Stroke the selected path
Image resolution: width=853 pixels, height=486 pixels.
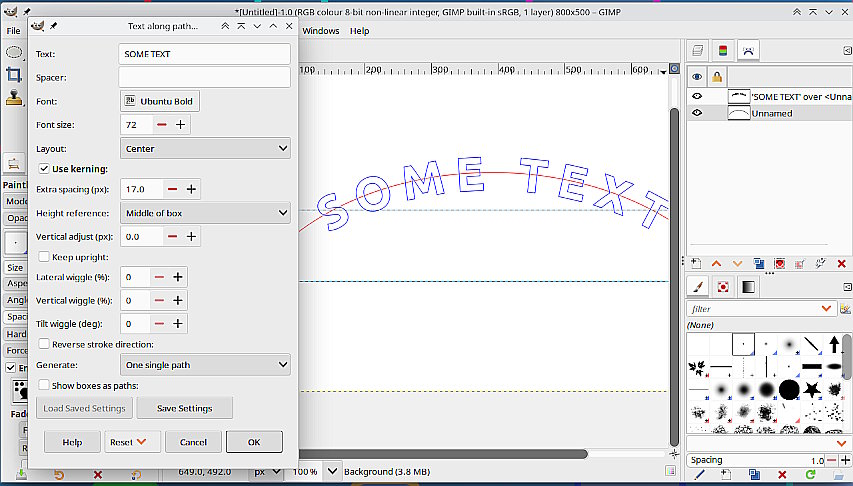821,264
